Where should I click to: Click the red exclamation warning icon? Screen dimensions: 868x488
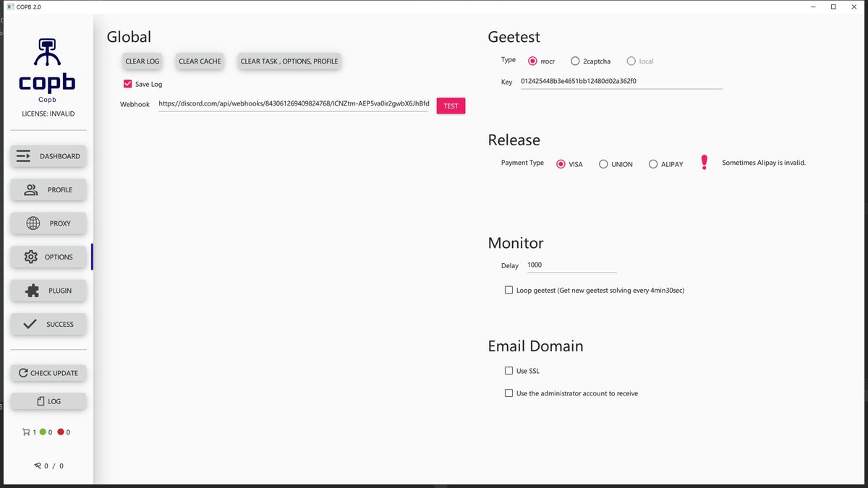[x=705, y=163]
